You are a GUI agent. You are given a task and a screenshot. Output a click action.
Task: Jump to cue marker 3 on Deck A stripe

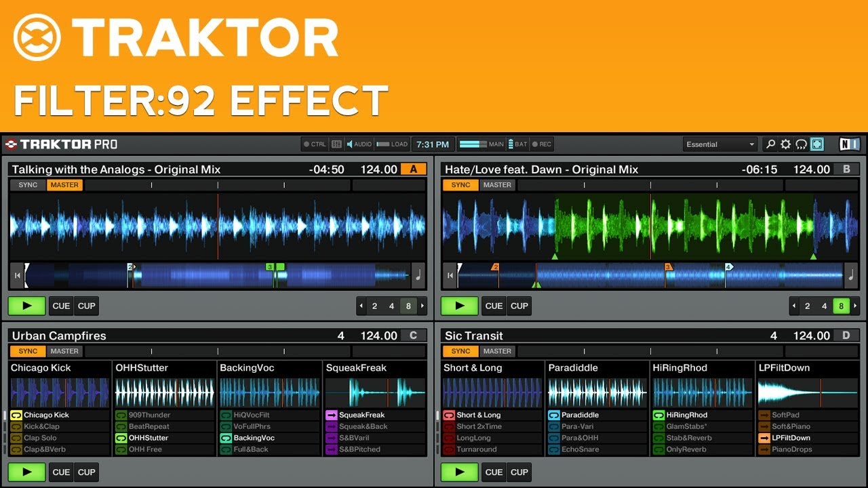pyautogui.click(x=270, y=267)
